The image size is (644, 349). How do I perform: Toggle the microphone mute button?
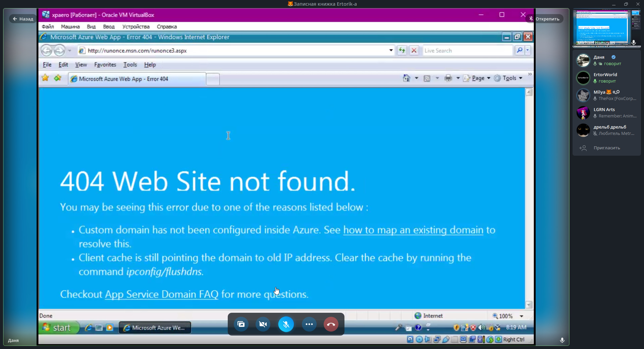click(x=286, y=324)
